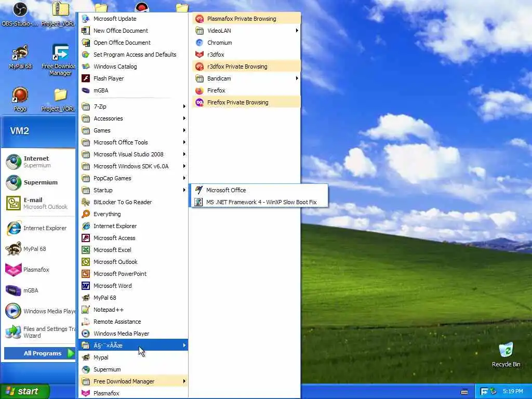This screenshot has width=532, height=399.
Task: Click the Start button
Action: 24,391
